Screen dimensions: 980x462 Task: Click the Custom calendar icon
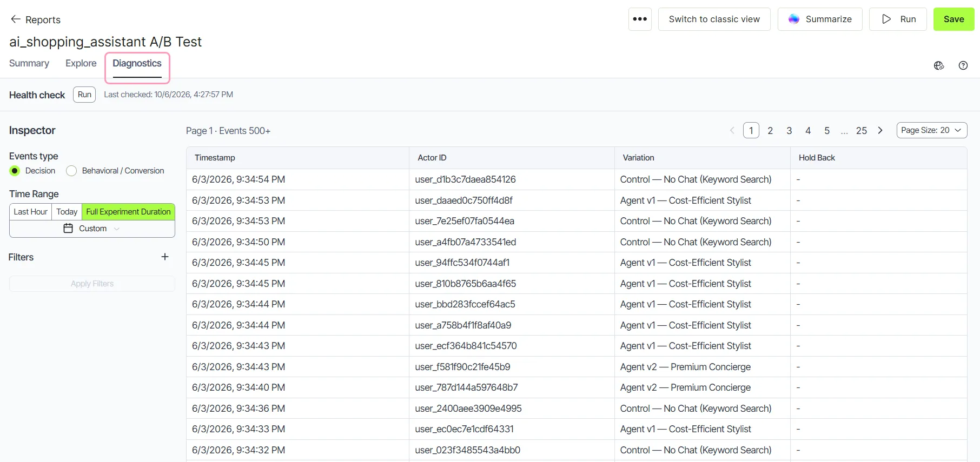coord(68,228)
